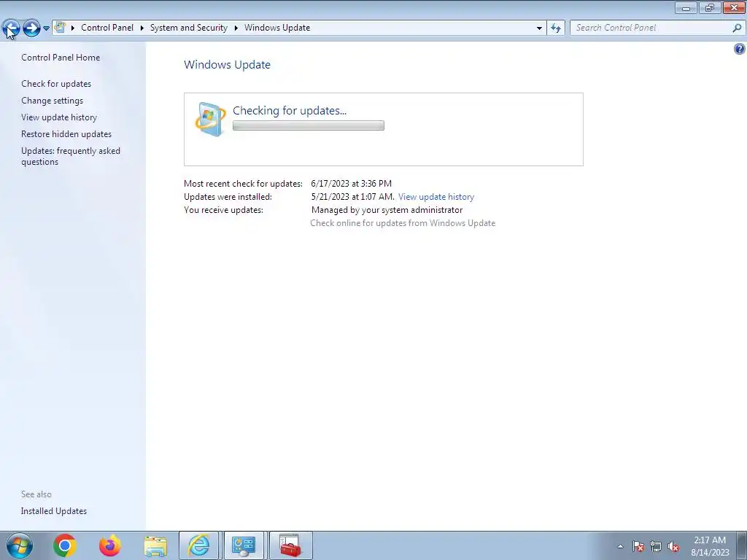Open Help with the question mark icon

(740, 49)
